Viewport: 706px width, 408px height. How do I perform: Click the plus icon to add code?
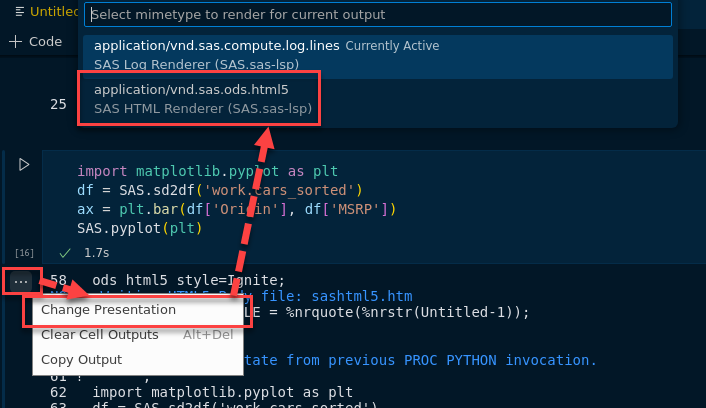tap(15, 42)
